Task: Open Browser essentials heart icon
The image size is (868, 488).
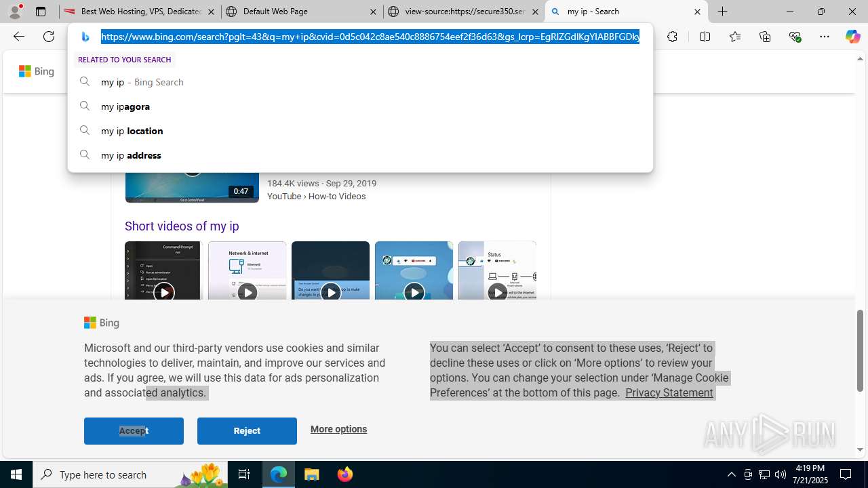Action: tap(795, 37)
